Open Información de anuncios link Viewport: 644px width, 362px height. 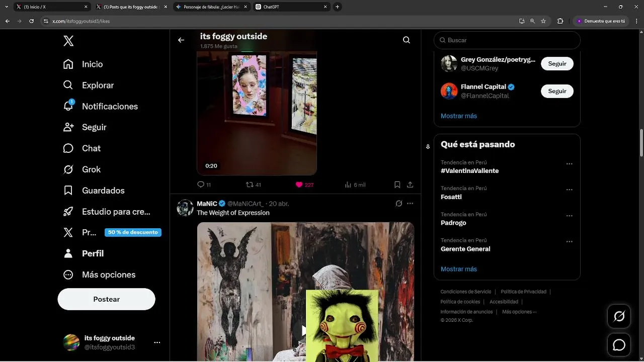[x=466, y=312]
